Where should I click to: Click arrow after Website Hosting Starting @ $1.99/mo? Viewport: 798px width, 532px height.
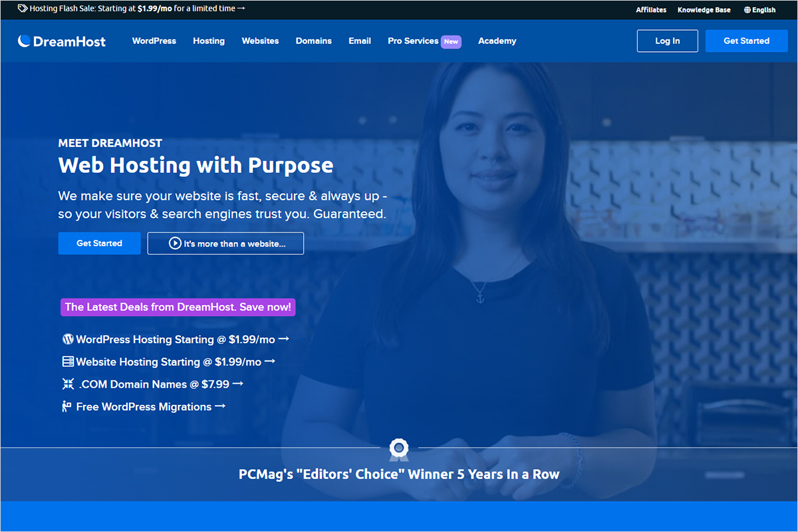(x=270, y=362)
